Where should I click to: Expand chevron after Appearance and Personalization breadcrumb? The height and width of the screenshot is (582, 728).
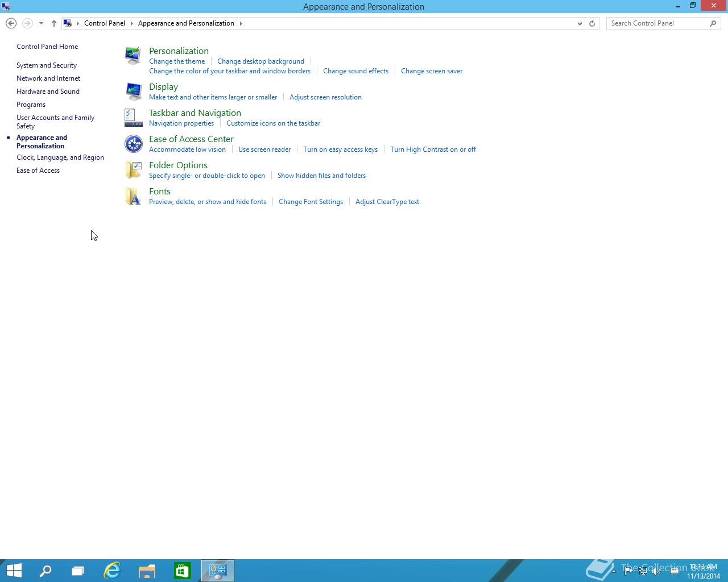point(241,23)
